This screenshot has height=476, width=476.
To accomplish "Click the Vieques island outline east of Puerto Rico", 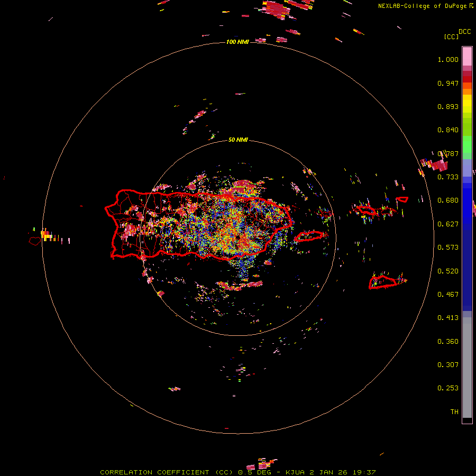I will point(309,236).
